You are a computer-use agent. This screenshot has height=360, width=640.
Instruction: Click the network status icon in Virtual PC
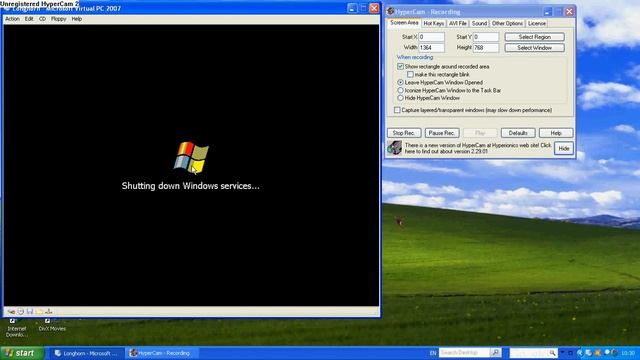(x=48, y=311)
